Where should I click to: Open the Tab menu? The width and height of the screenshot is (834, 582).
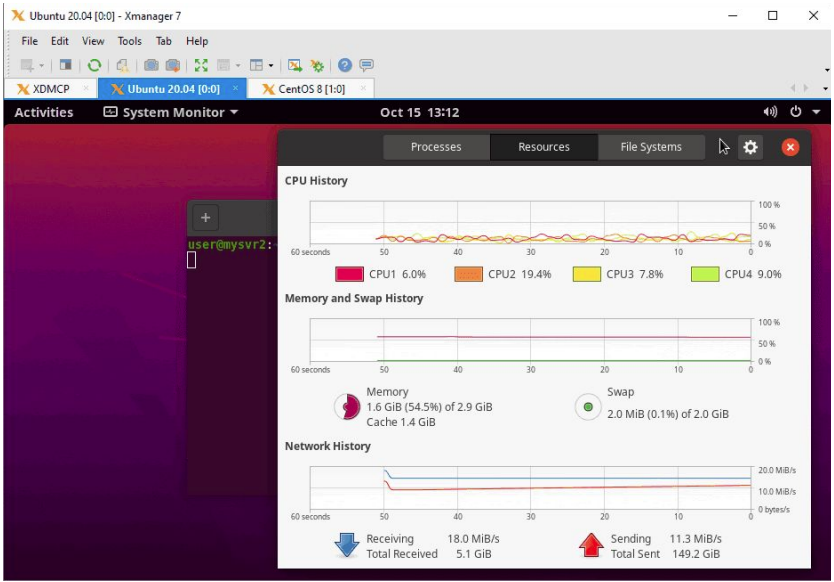coord(164,41)
